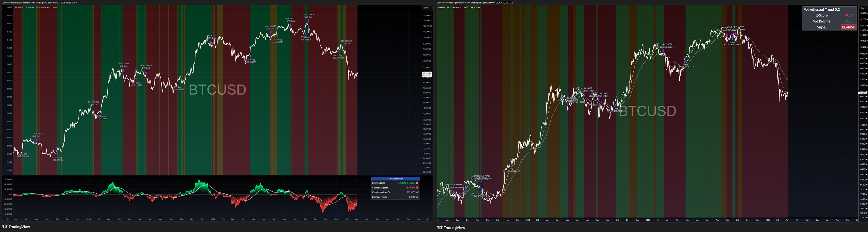This screenshot has width=868, height=232.
Task: Click the 'Z-Score' label
Action: coord(822,15)
